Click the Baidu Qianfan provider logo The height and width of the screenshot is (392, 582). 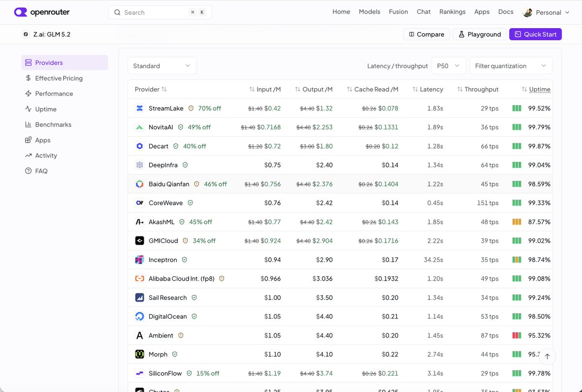point(140,184)
